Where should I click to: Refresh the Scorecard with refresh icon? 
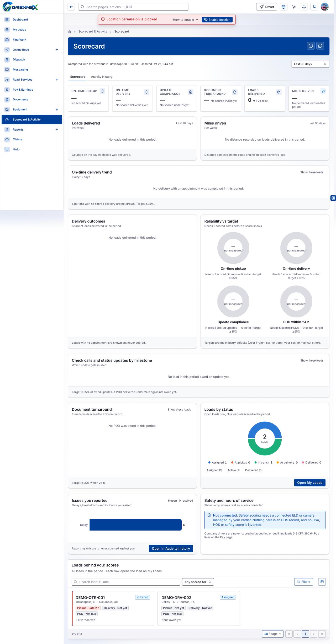click(320, 46)
